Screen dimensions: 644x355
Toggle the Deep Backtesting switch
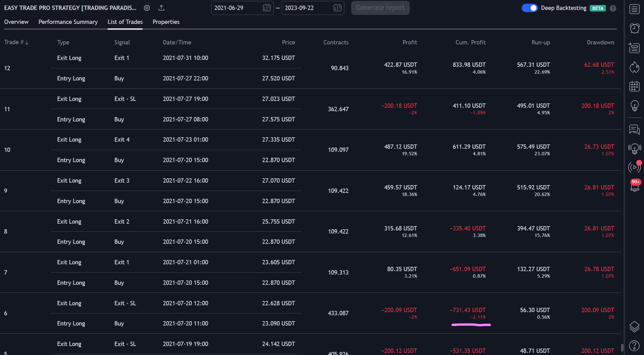click(530, 8)
